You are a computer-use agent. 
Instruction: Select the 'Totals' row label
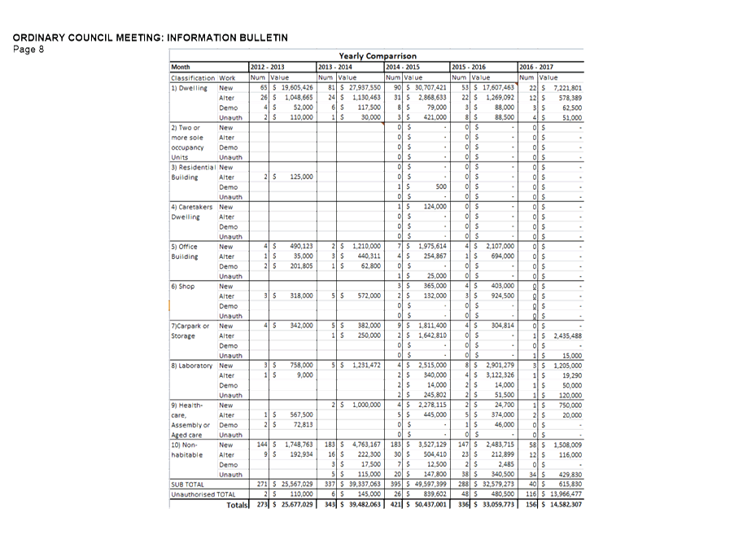pos(237,505)
